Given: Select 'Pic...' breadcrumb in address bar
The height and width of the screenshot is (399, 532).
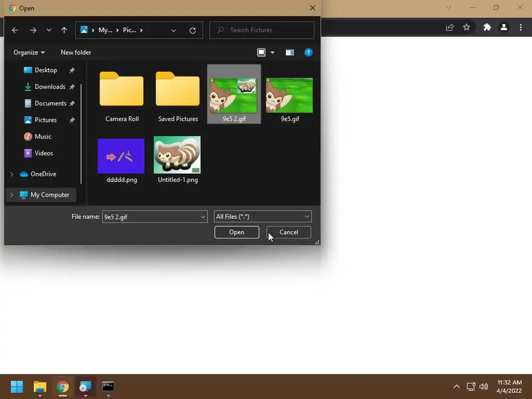Looking at the screenshot, I should (x=129, y=30).
